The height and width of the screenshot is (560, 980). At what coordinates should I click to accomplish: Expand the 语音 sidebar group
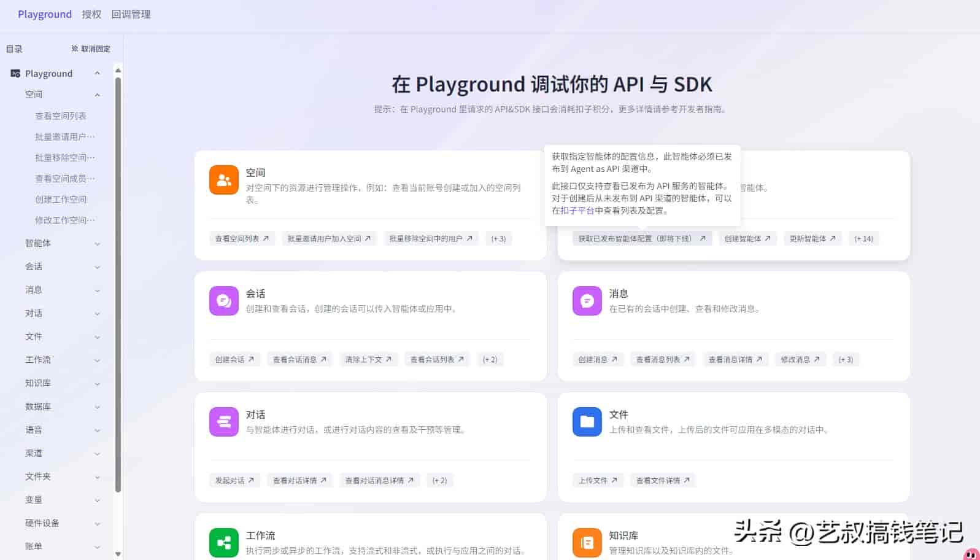point(97,430)
